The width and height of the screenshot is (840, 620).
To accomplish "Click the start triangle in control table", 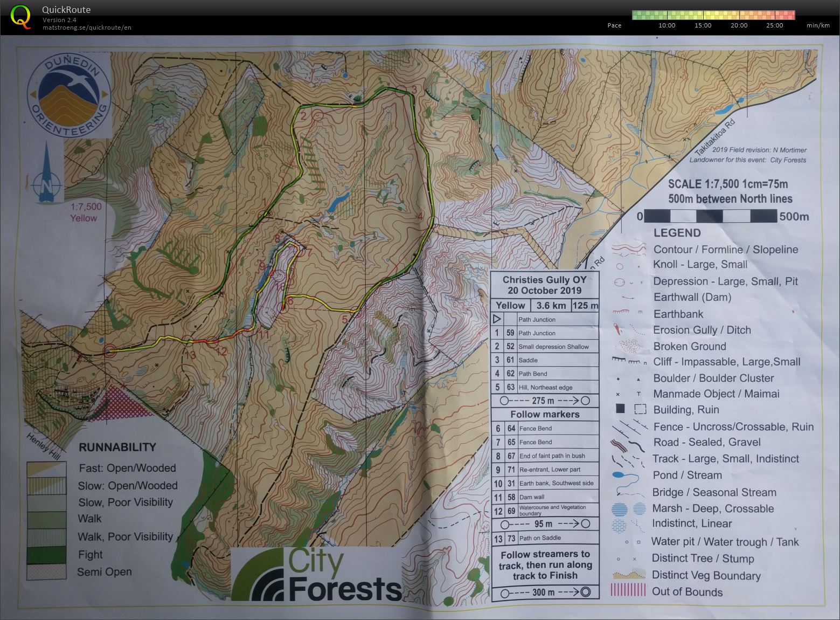I will click(497, 319).
